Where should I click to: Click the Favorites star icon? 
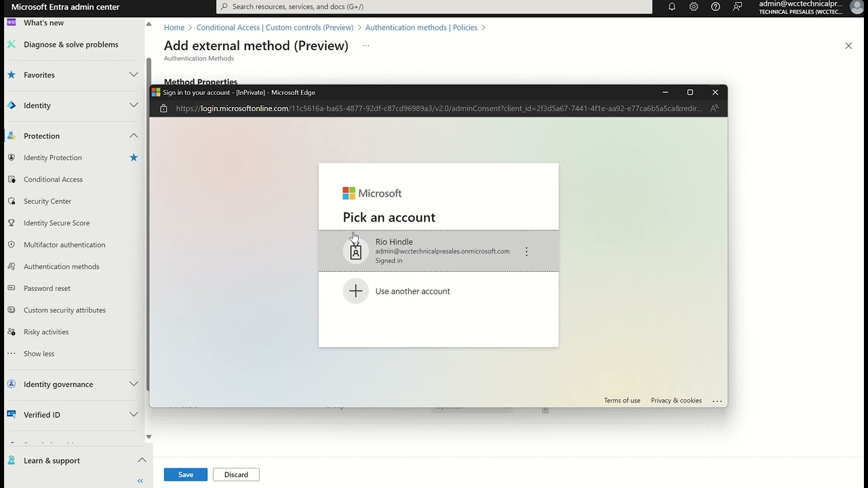[x=11, y=75]
